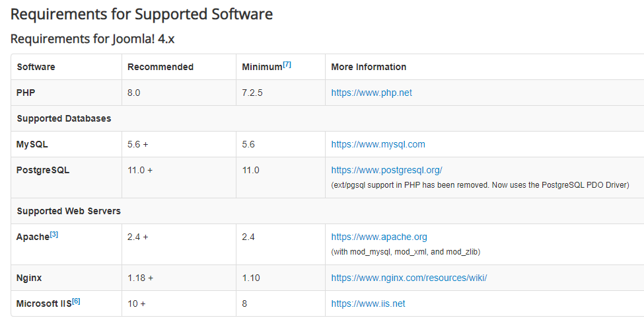Visit the https://www.postgresql.org/ link
This screenshot has width=644, height=322.
386,170
